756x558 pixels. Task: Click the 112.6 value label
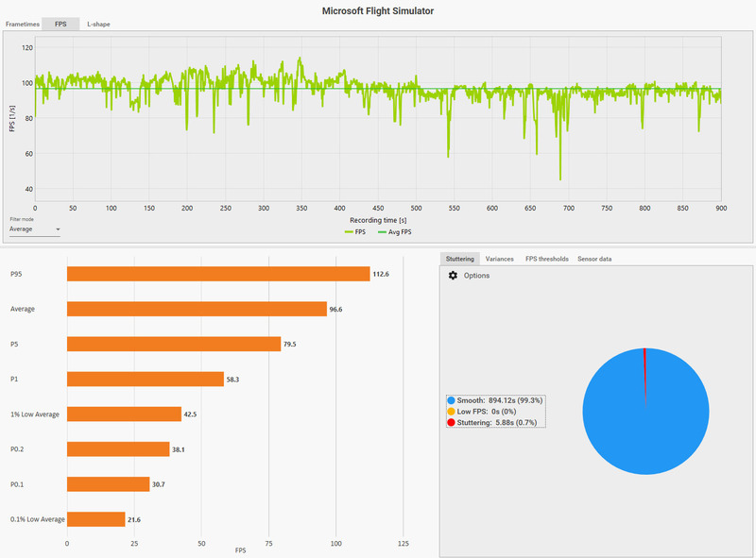coord(381,274)
